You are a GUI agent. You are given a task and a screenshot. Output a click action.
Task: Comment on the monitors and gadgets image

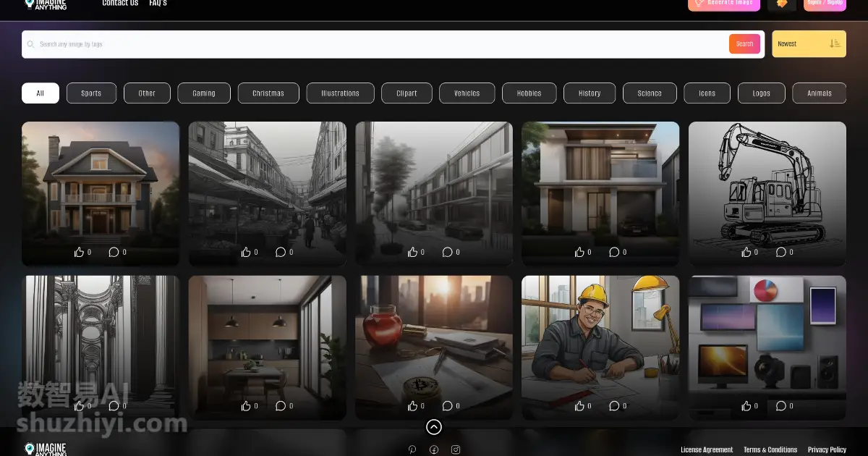click(781, 406)
